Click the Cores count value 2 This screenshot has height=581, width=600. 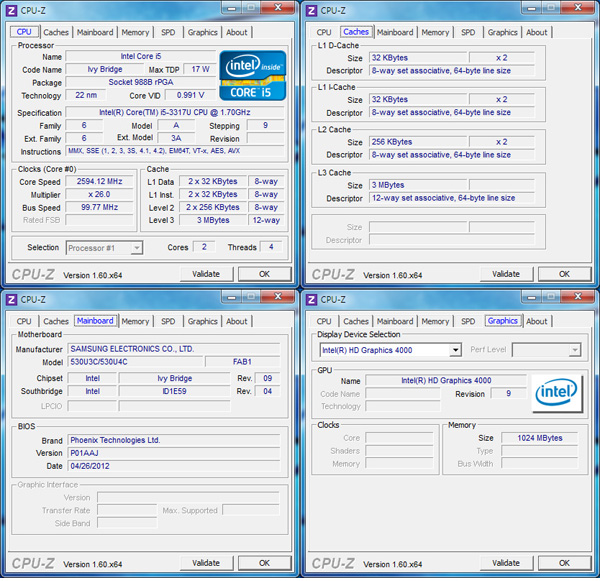coord(204,247)
